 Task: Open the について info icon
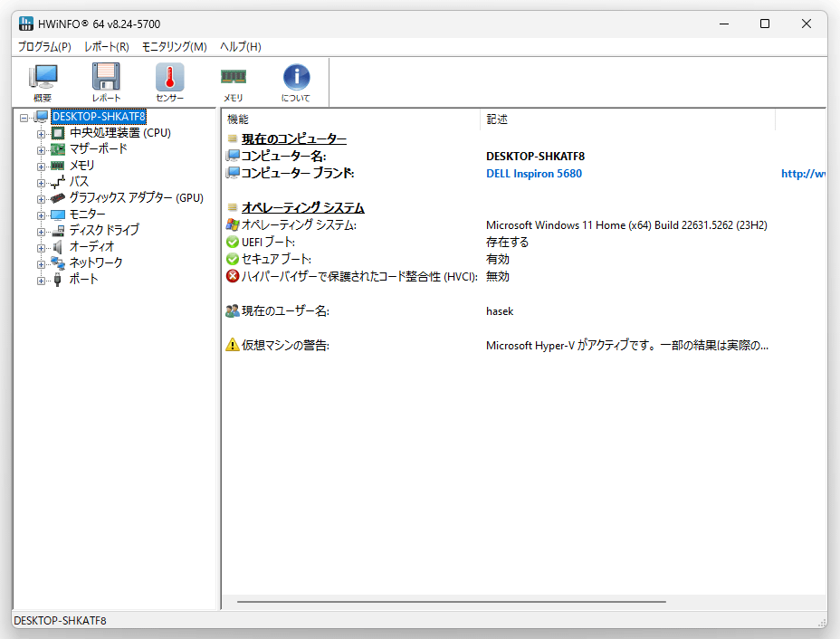pyautogui.click(x=296, y=77)
